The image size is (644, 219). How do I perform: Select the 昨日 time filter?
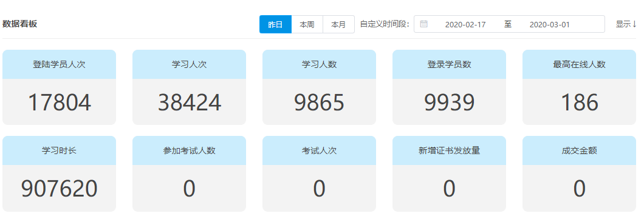[276, 24]
